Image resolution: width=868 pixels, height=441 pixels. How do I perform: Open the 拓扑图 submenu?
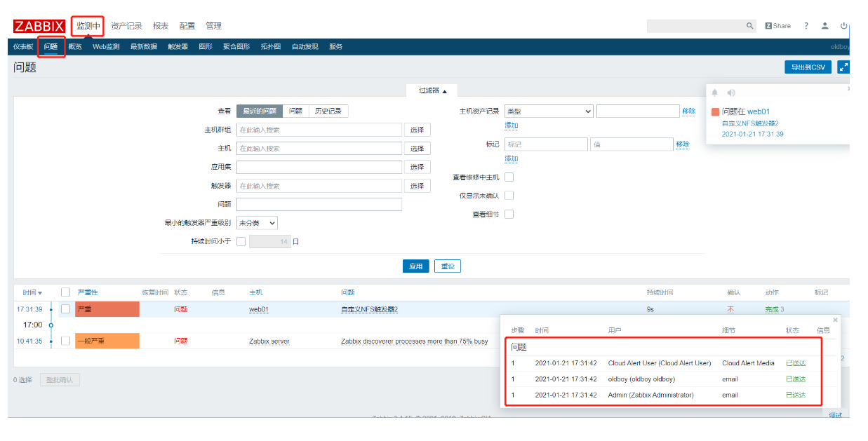pos(271,47)
